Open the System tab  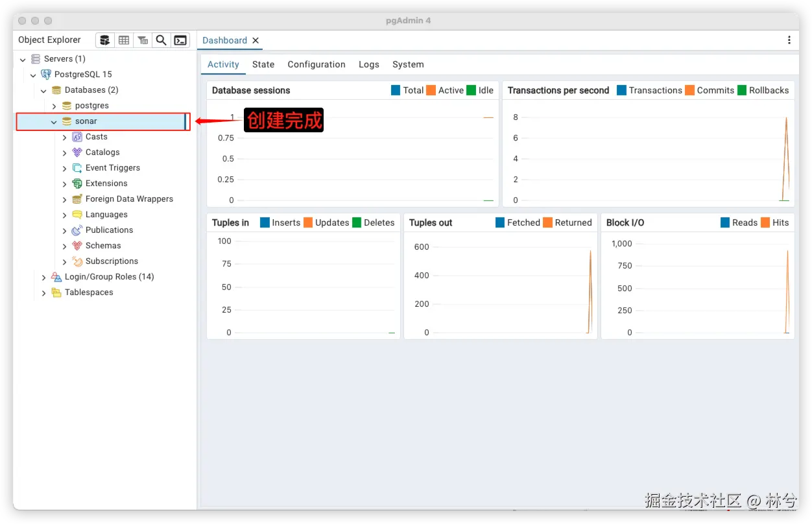[408, 64]
